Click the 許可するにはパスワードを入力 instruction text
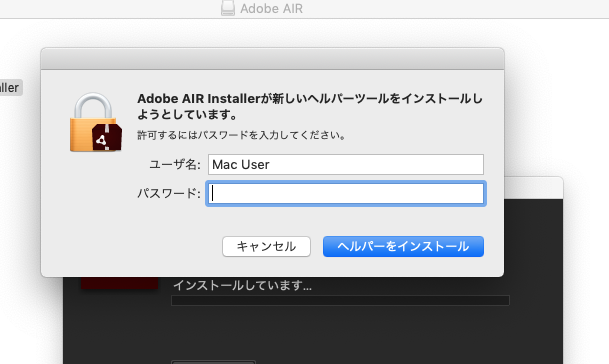Image resolution: width=609 pixels, height=364 pixels. click(x=241, y=135)
